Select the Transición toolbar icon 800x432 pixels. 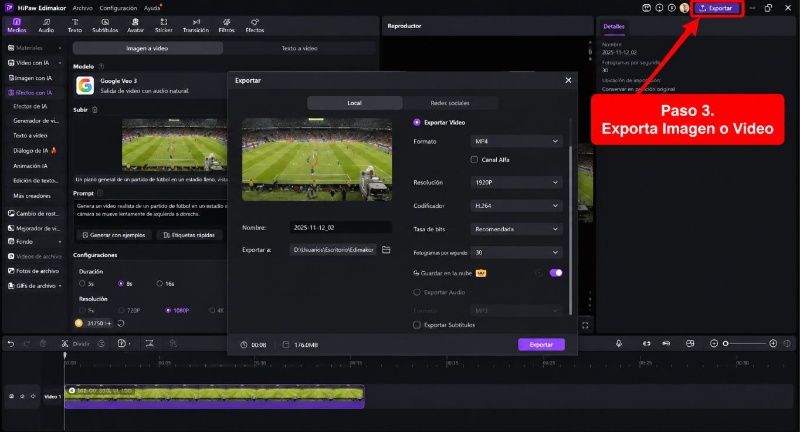pos(196,26)
